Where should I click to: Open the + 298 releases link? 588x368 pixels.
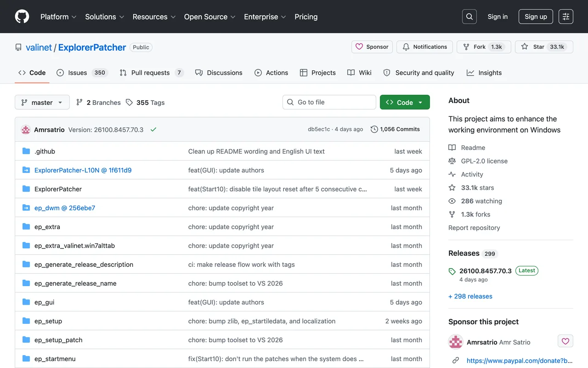(x=470, y=296)
